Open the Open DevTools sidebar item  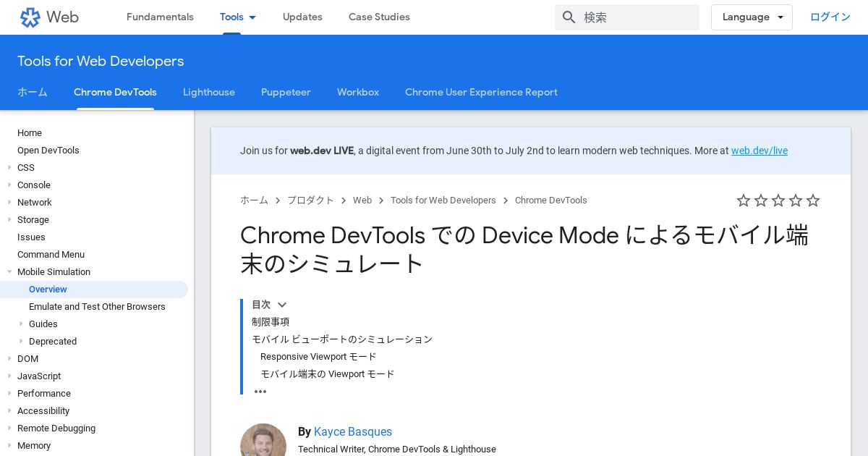click(48, 151)
